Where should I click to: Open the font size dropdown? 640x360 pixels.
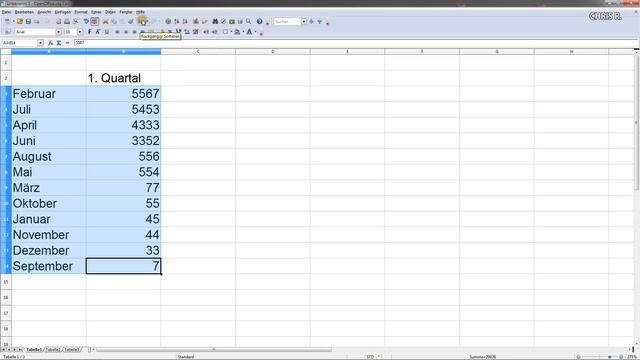pos(80,32)
